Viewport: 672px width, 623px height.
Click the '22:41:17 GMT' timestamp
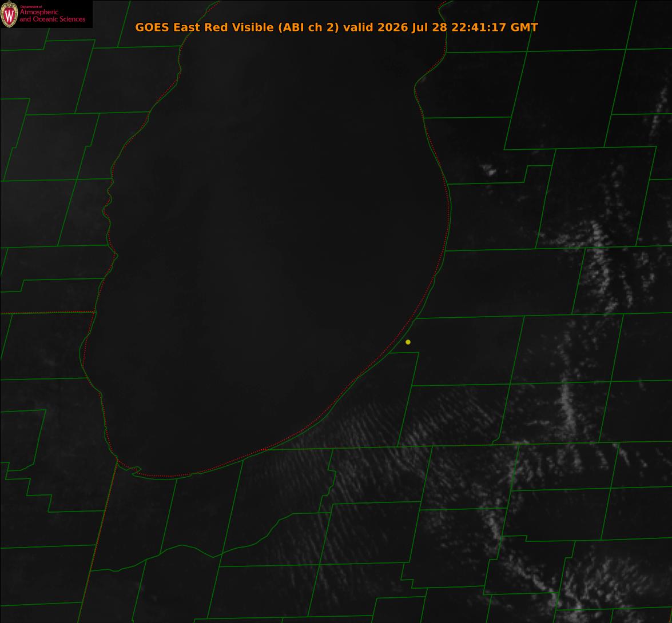(x=495, y=27)
